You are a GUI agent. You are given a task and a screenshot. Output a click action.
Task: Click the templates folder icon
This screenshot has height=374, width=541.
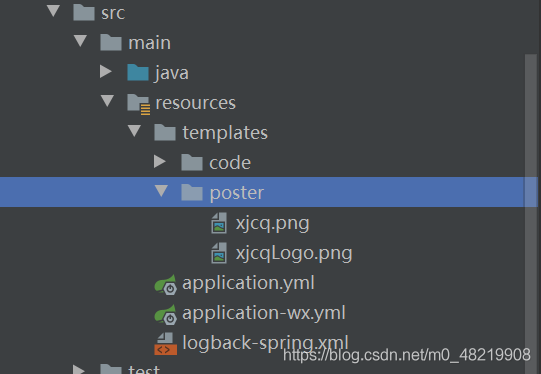click(x=165, y=132)
